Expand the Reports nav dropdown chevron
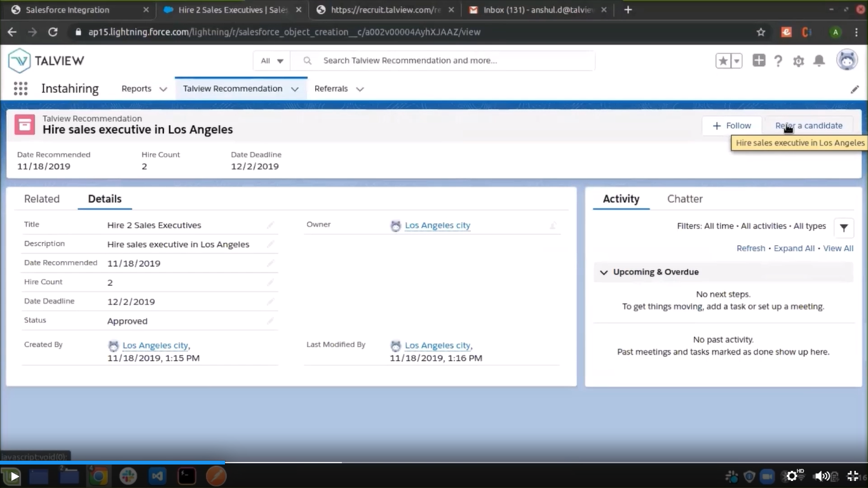The width and height of the screenshot is (868, 488). 163,89
